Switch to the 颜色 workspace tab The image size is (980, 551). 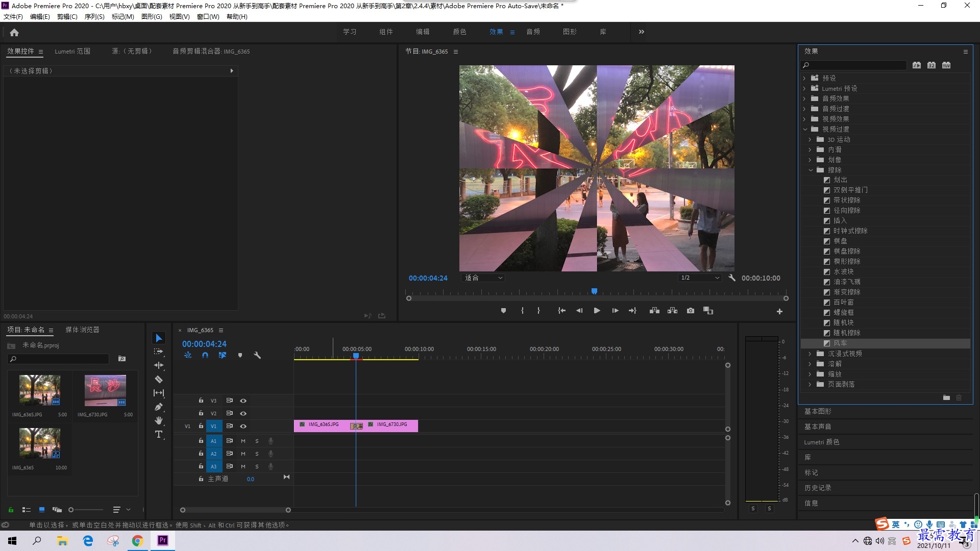pos(459,32)
